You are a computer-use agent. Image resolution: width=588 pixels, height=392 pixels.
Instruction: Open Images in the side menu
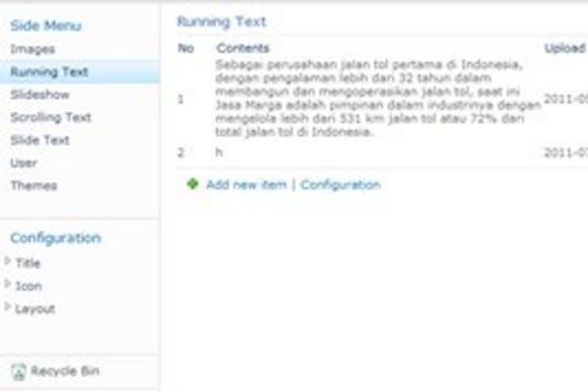point(33,49)
